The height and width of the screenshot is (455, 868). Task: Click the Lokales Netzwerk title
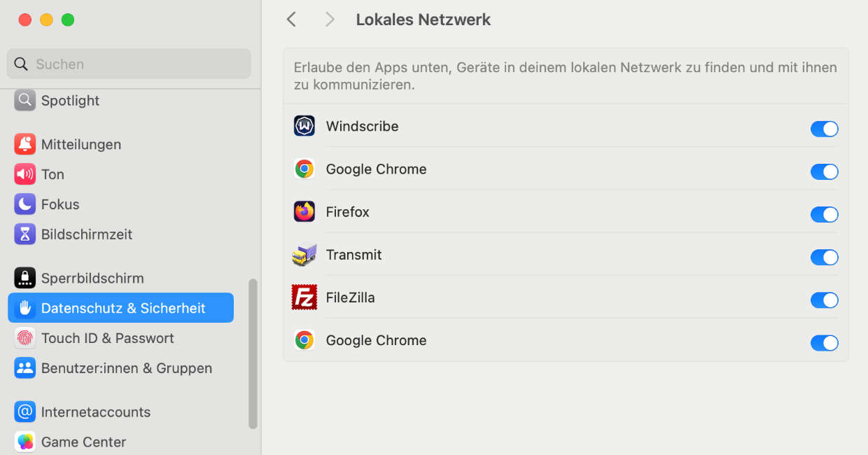click(x=423, y=20)
